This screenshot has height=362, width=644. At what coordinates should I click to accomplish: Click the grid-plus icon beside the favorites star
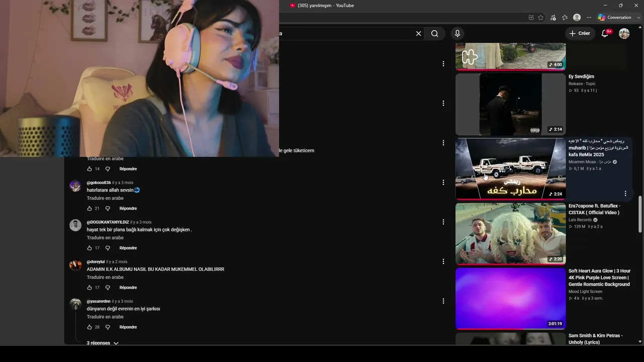tap(531, 18)
